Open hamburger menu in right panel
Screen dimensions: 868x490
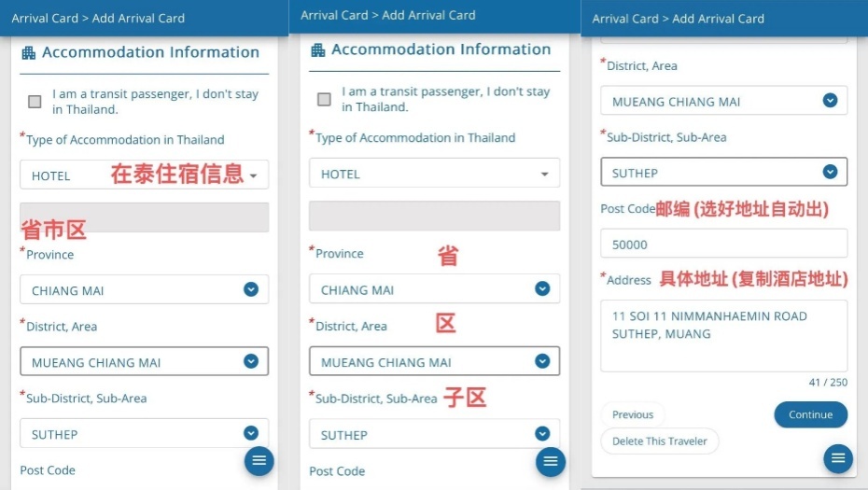click(x=838, y=458)
